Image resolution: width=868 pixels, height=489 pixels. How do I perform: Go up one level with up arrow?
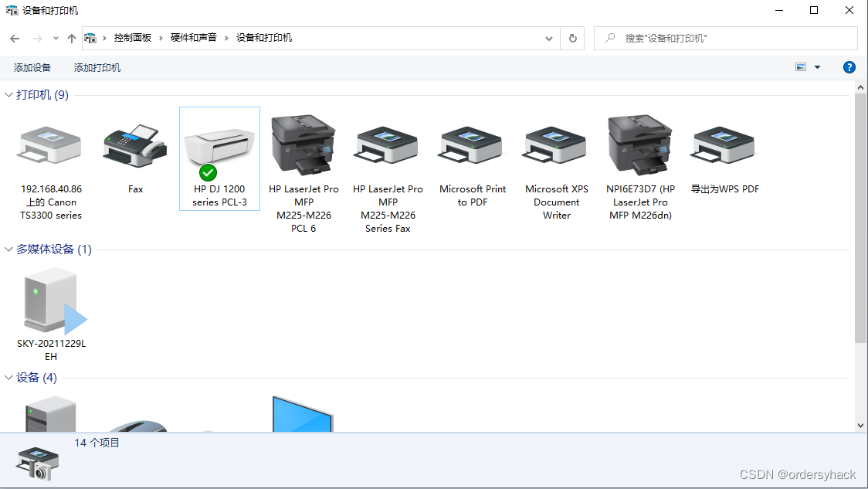tap(71, 38)
